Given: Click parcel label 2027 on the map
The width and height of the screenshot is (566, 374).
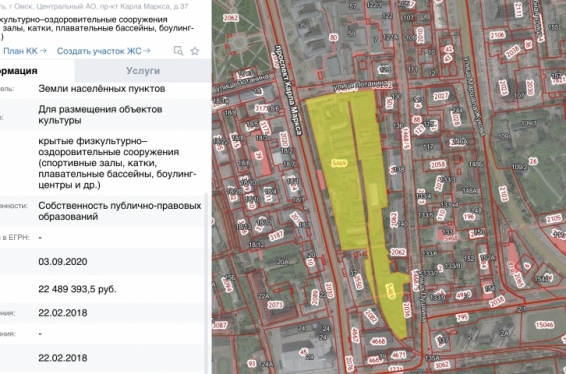Looking at the screenshot, I should tap(441, 96).
